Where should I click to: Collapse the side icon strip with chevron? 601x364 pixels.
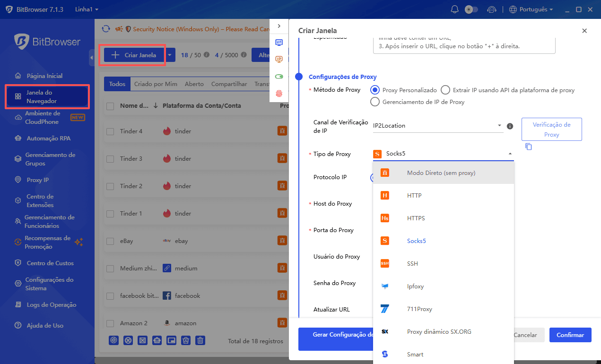279,26
